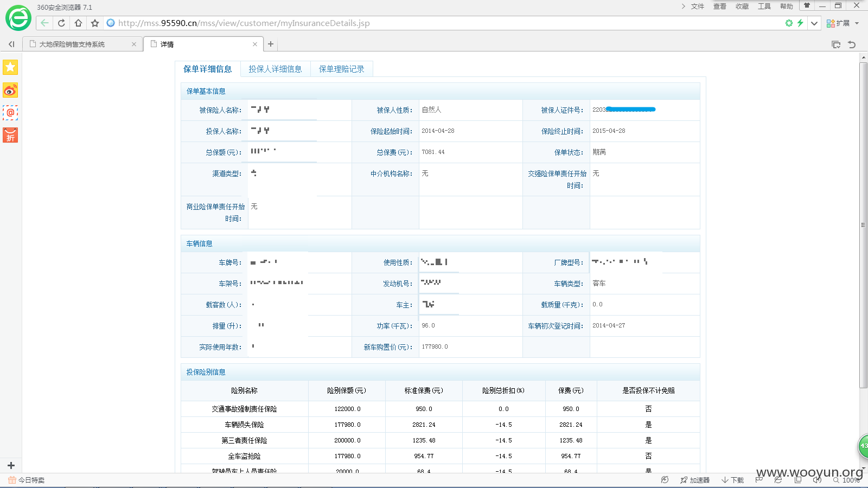This screenshot has height=488, width=868.
Task: Click the 360 browser logo
Action: (18, 18)
